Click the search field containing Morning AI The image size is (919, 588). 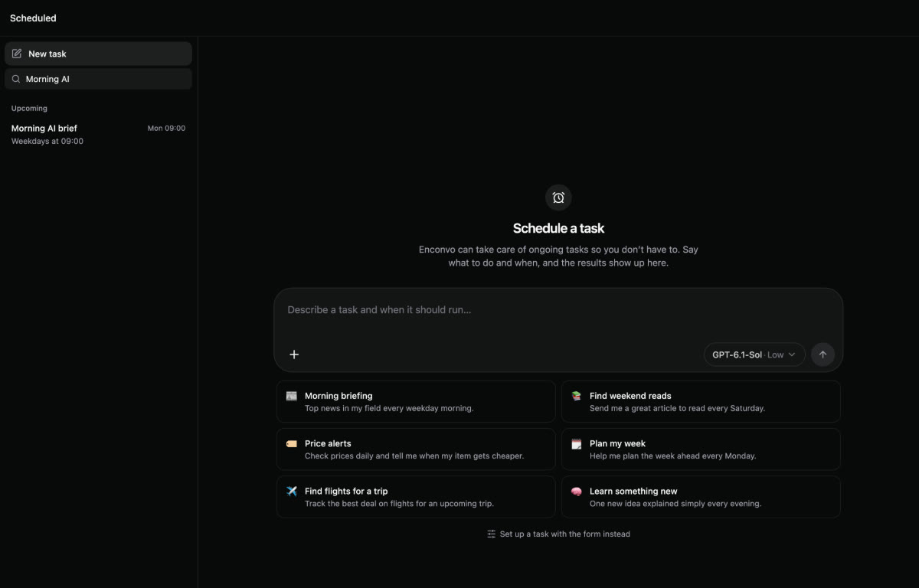click(98, 79)
